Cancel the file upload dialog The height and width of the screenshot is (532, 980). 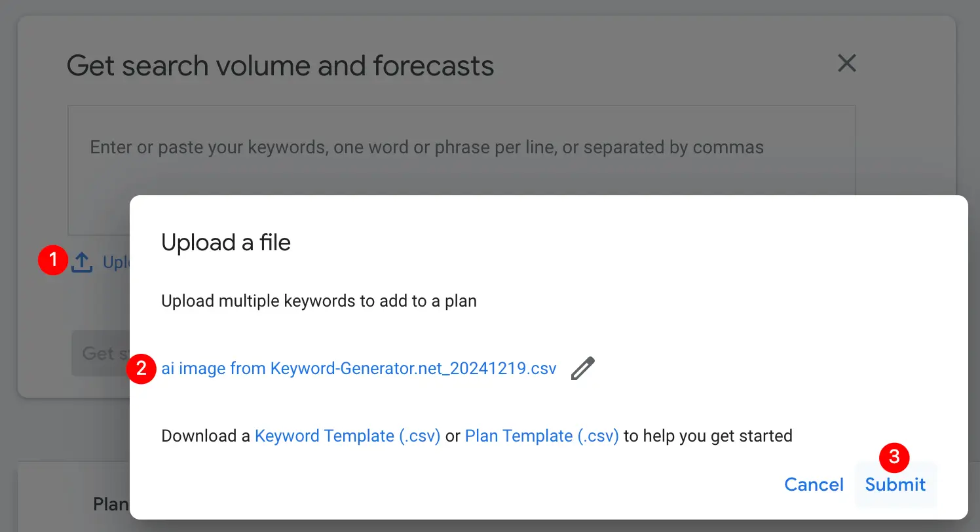point(814,485)
